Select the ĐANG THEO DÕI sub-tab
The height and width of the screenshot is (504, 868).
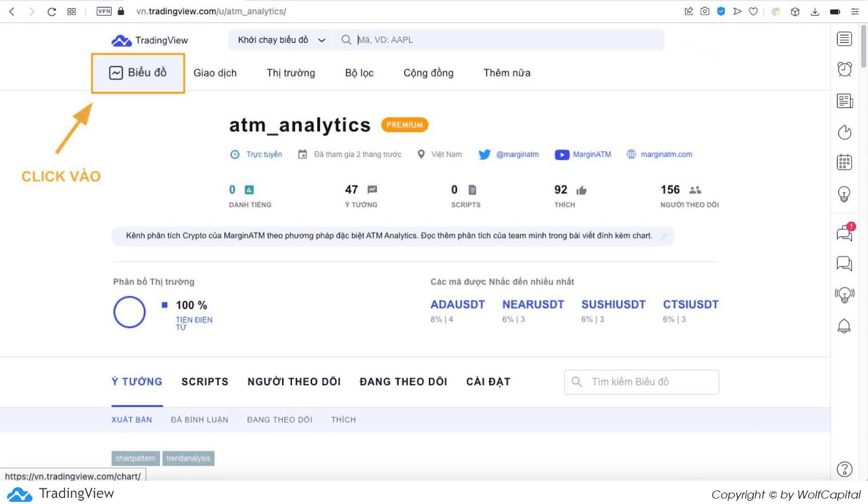point(279,420)
